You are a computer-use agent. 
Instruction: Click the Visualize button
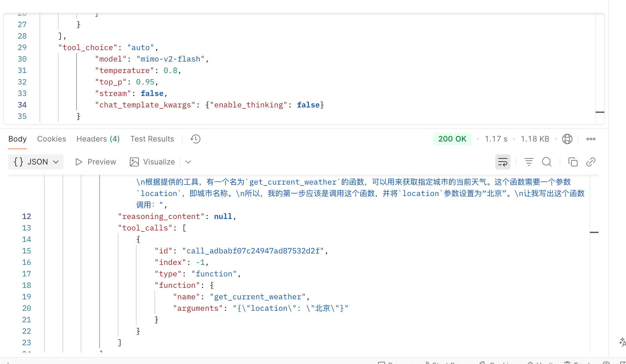(x=153, y=162)
